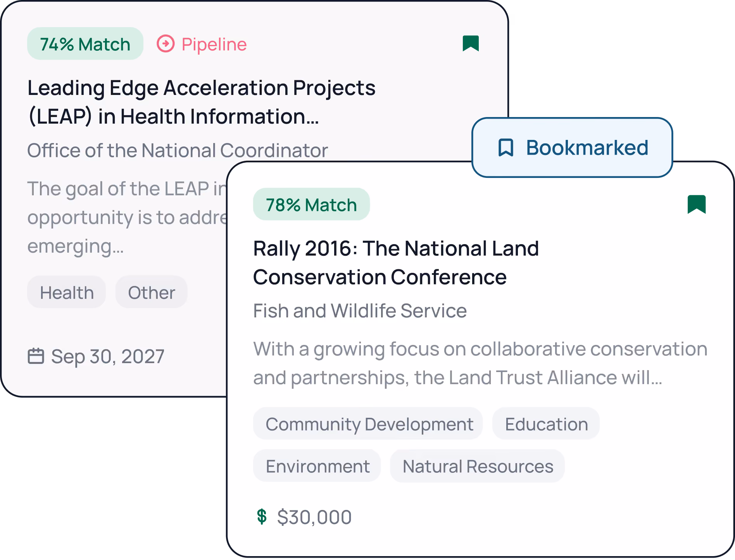
Task: Select the Natural Resources tag
Action: 478,466
